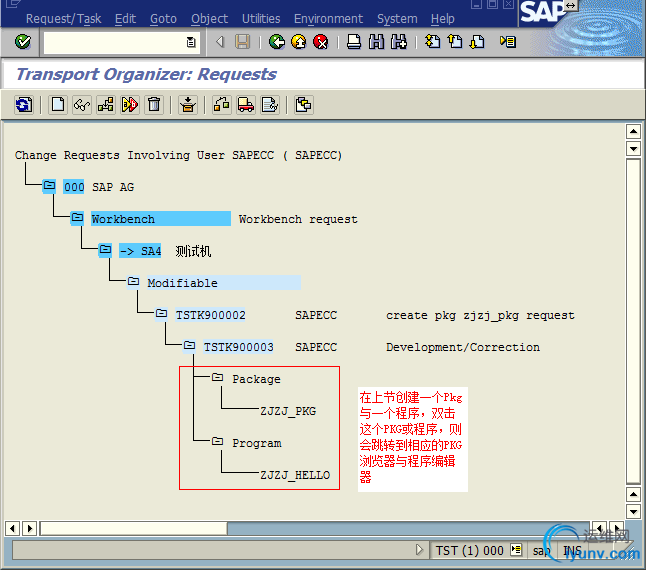Click the green Back arrow icon
Viewport: 646px width, 570px height.
277,42
